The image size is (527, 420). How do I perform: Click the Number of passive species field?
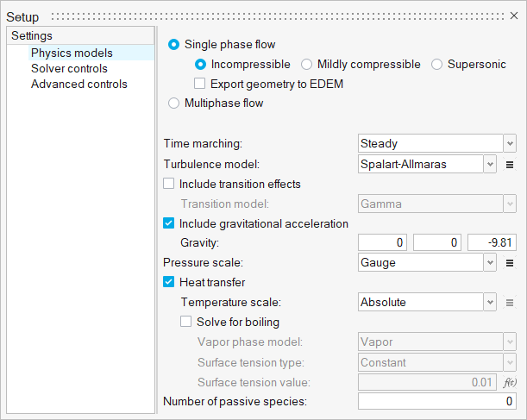(x=436, y=402)
